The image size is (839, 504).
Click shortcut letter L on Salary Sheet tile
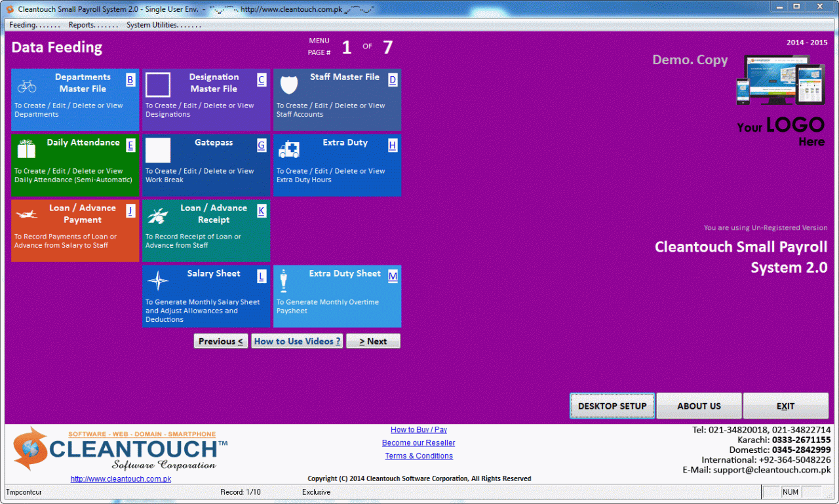pos(262,277)
